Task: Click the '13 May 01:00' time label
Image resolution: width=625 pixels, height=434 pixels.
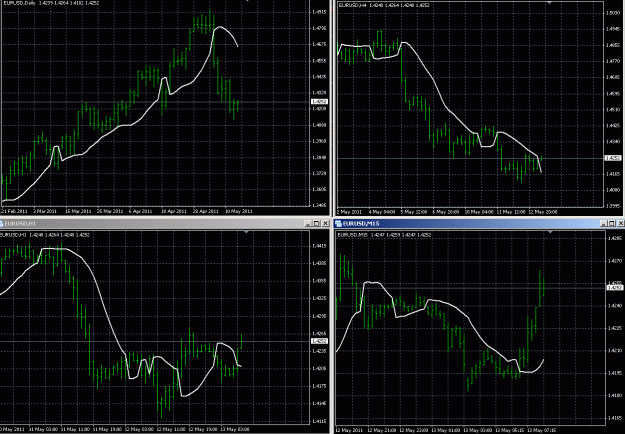Action: (x=445, y=430)
